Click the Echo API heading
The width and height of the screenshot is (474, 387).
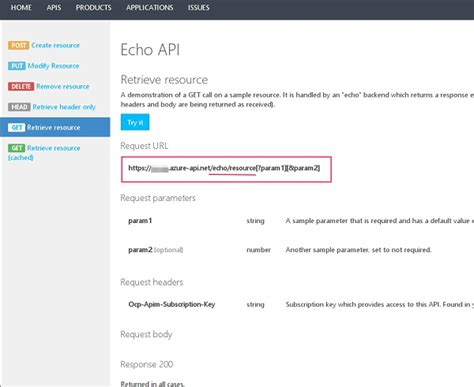pos(150,50)
